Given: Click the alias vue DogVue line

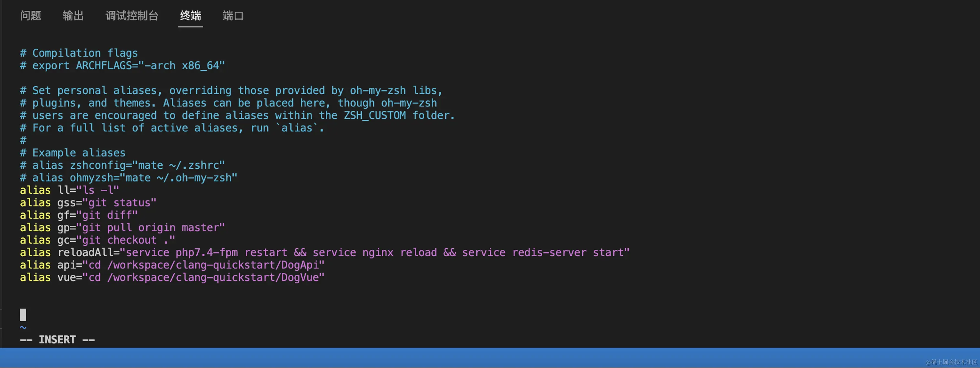Looking at the screenshot, I should (172, 278).
